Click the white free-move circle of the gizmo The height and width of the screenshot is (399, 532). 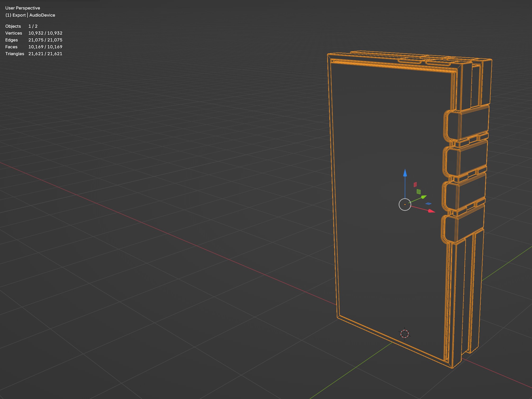(x=405, y=205)
